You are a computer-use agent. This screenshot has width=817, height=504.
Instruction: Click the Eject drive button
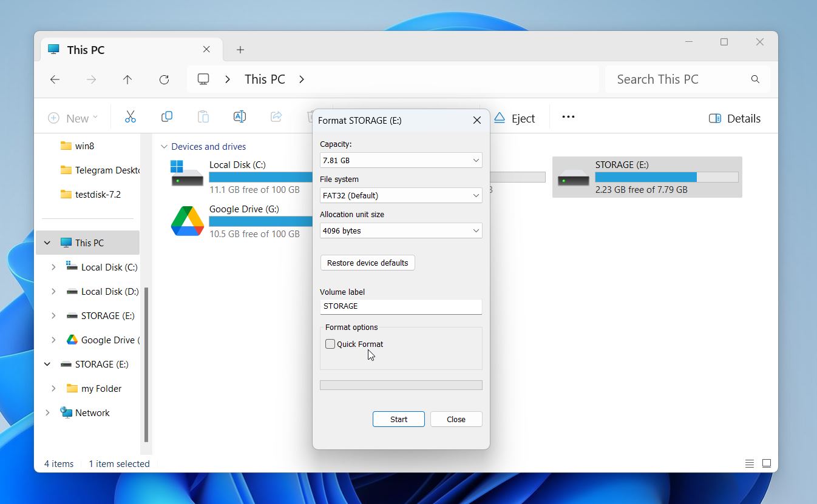coord(514,118)
